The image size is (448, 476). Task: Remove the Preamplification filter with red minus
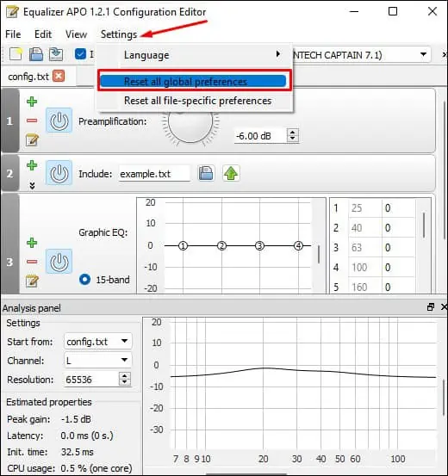coord(32,121)
